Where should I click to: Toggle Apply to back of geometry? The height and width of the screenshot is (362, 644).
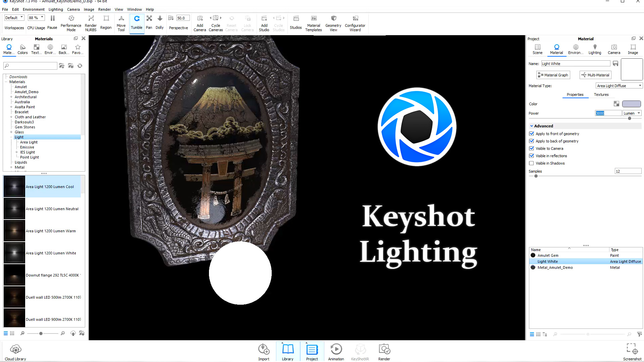[531, 141]
